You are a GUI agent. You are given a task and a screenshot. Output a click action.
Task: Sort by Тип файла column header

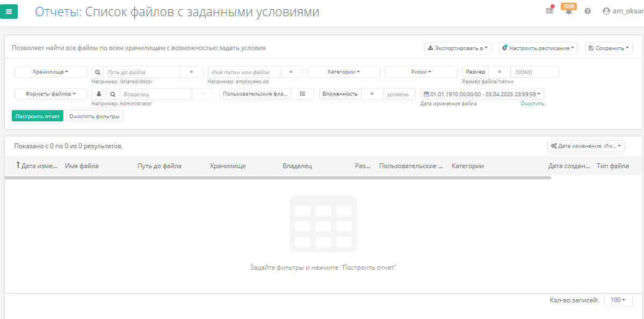click(612, 166)
